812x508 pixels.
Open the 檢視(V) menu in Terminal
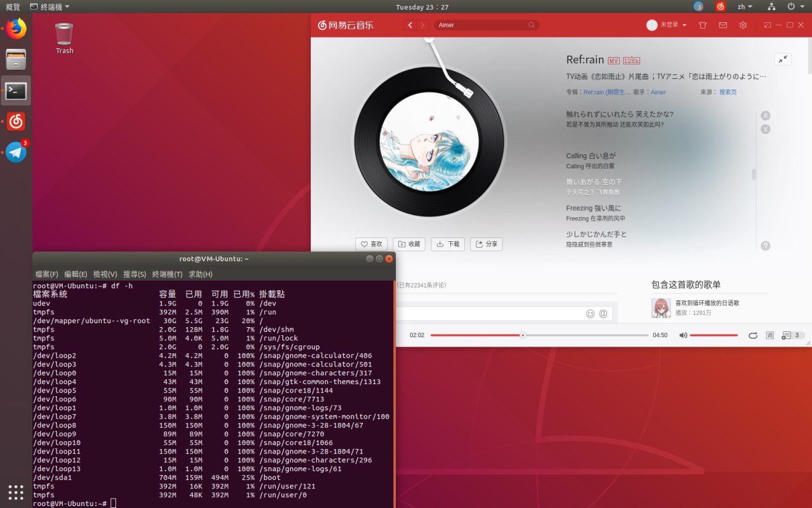pos(105,274)
